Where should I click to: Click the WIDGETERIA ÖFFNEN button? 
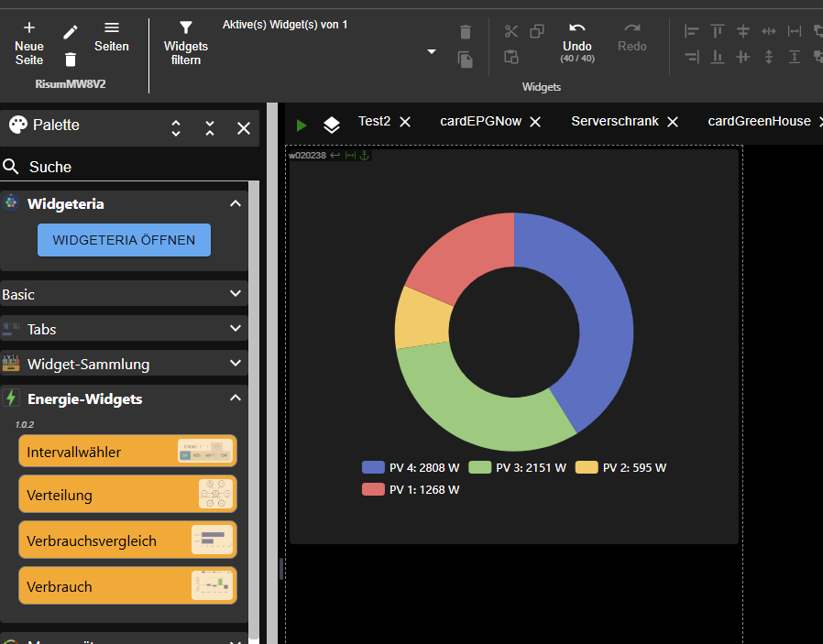click(x=124, y=240)
